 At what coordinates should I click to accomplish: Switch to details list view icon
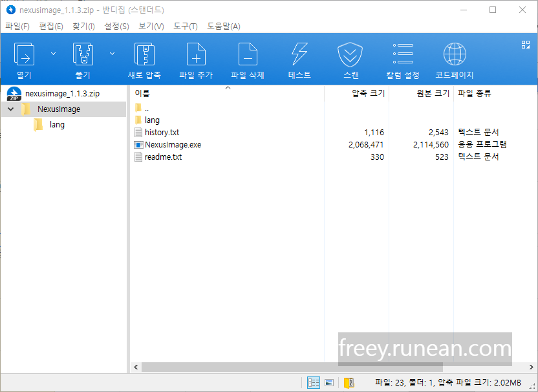pos(314,382)
